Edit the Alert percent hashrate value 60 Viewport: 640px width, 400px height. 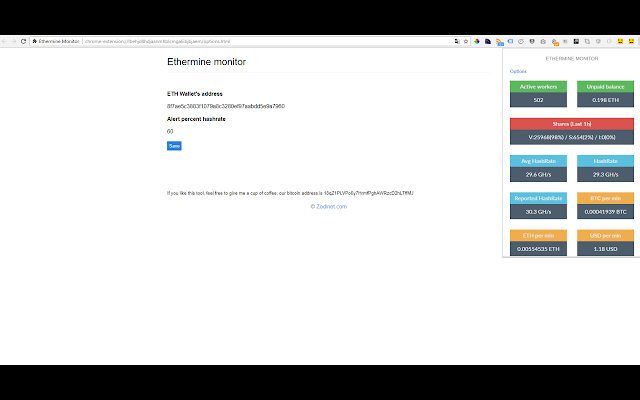170,131
